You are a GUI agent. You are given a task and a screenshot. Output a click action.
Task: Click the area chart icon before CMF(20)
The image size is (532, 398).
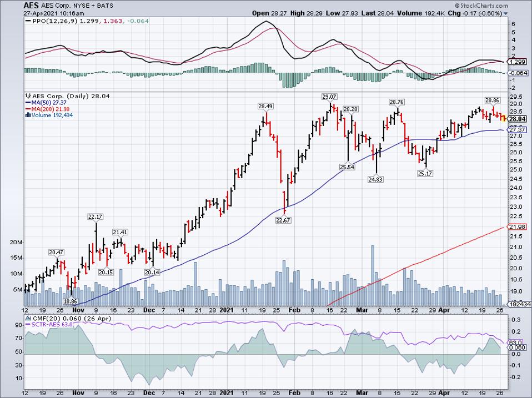pyautogui.click(x=28, y=319)
